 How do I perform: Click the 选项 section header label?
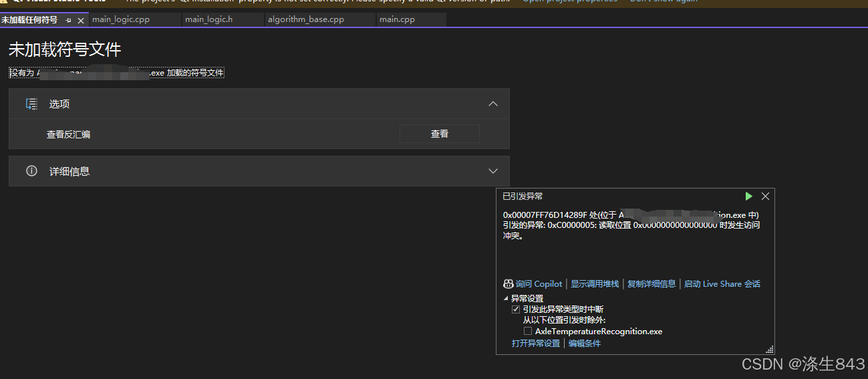click(59, 104)
